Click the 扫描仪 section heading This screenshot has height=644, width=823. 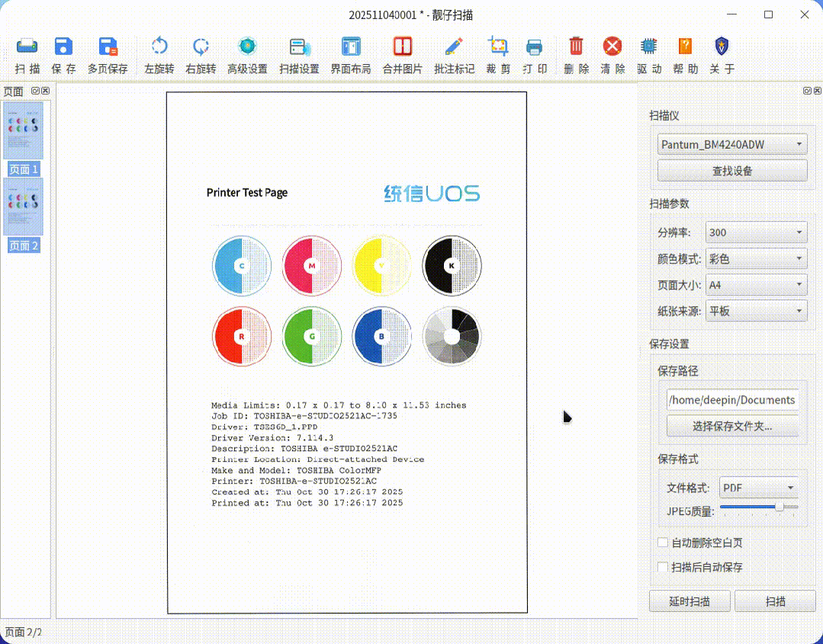click(x=664, y=115)
